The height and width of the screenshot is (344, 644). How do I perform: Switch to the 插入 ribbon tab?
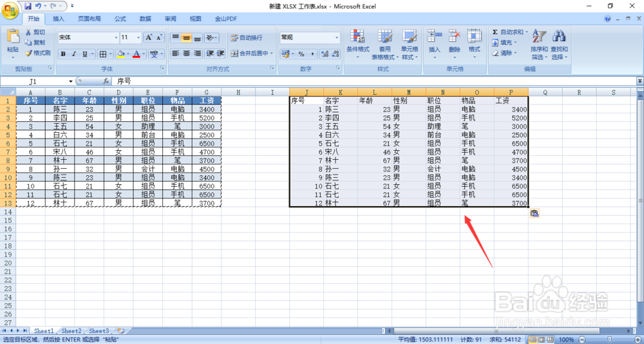59,19
